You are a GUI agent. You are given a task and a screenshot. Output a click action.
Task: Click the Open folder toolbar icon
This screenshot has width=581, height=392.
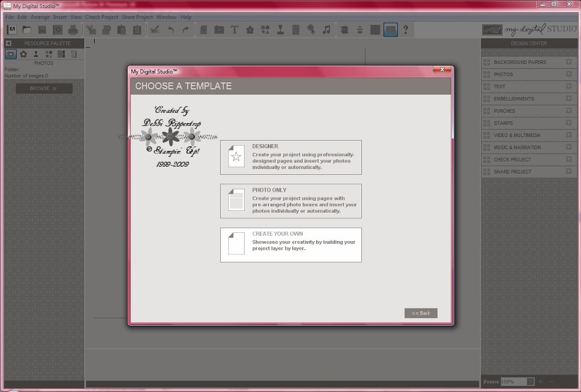(x=27, y=30)
